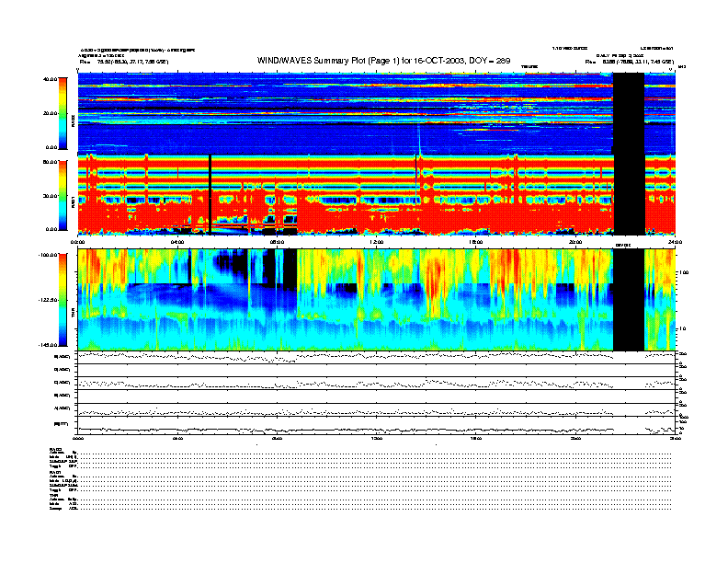
Task: Click the 16:00 tick label below RAD1 panel
Action: tap(476, 242)
